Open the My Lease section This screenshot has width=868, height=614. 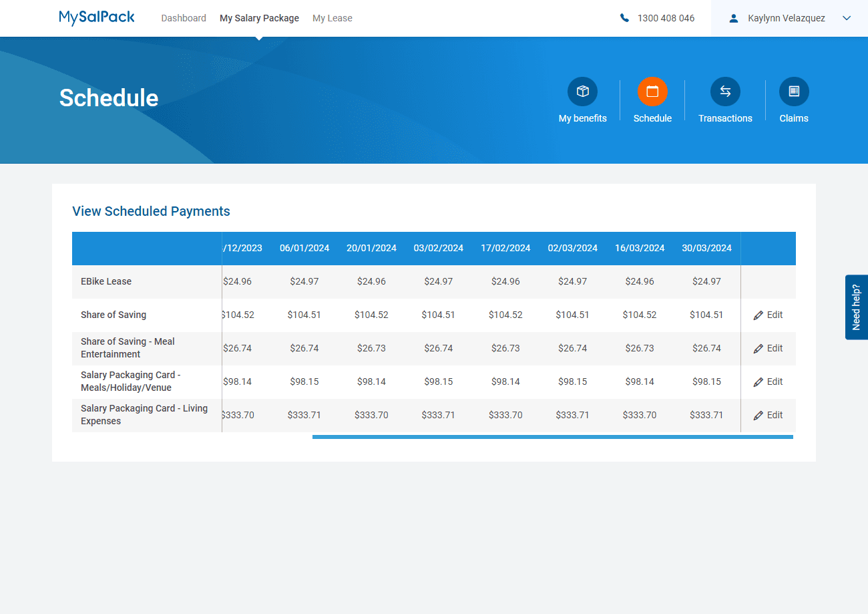point(332,18)
